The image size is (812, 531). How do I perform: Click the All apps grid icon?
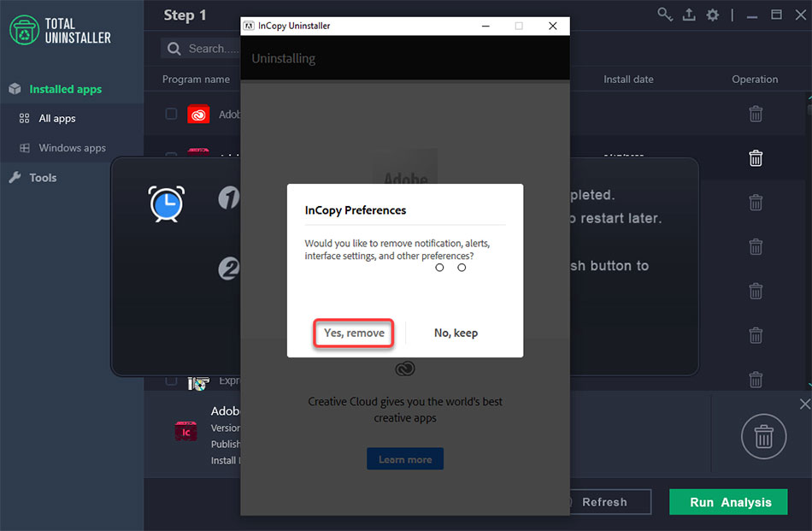pyautogui.click(x=24, y=119)
